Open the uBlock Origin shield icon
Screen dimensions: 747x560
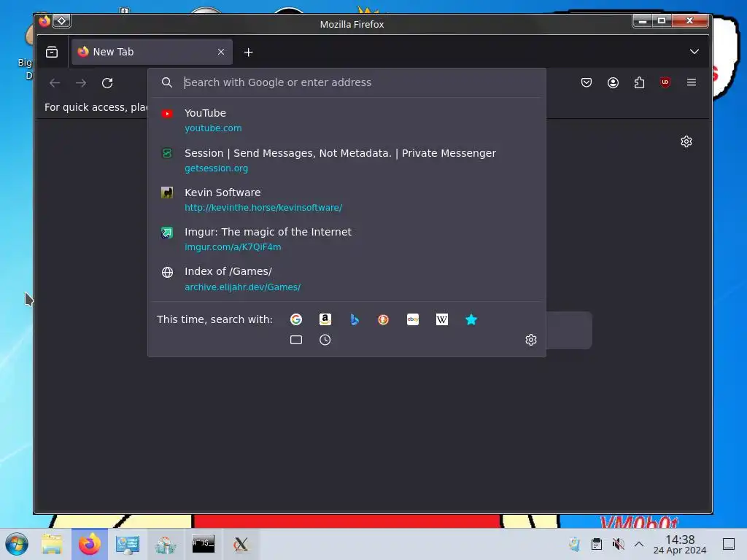(665, 82)
